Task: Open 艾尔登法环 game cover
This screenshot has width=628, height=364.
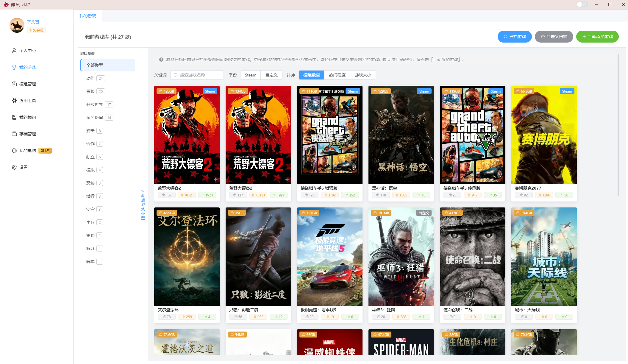Action: point(187,257)
